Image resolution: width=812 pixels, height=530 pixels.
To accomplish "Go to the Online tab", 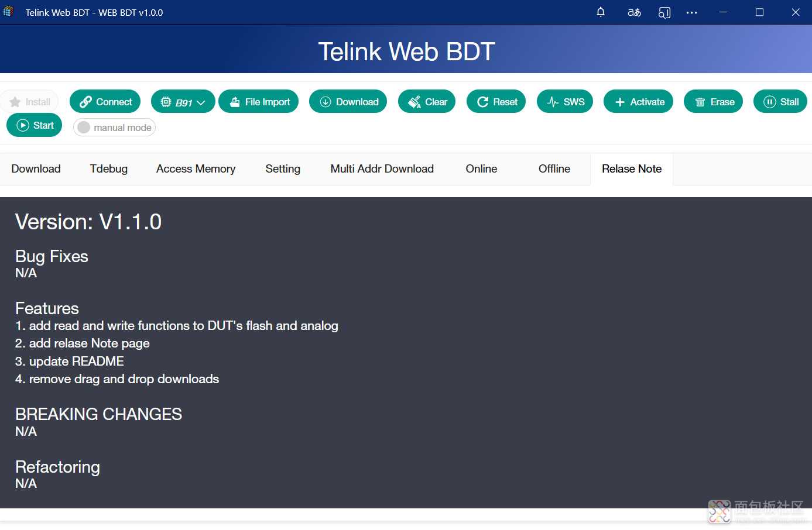I will pyautogui.click(x=481, y=169).
